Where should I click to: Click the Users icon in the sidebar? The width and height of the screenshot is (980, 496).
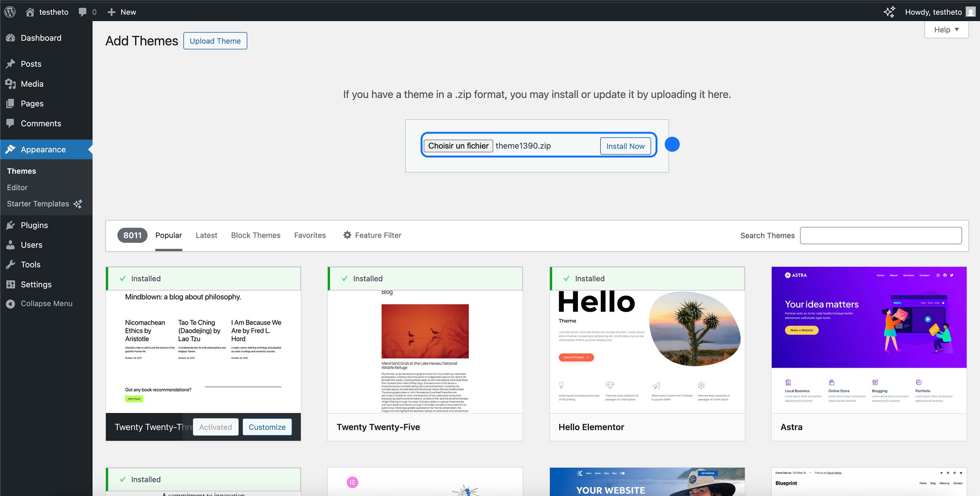[10, 245]
